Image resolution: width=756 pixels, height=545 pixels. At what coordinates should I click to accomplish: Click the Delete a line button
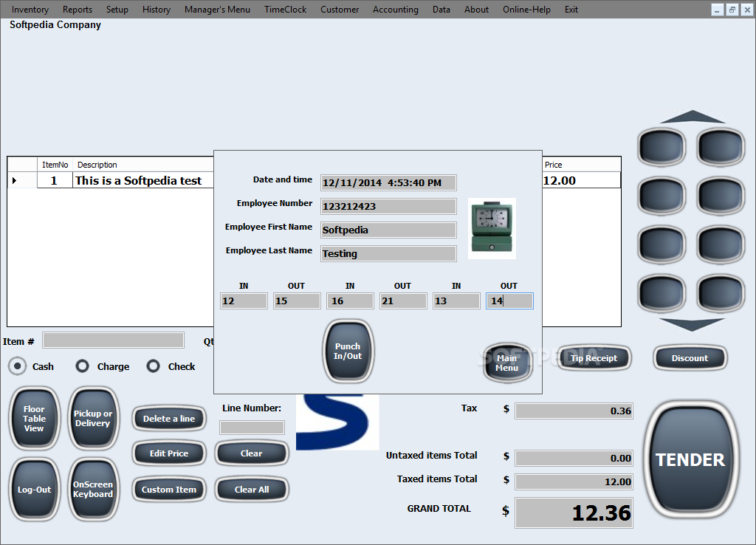[169, 419]
